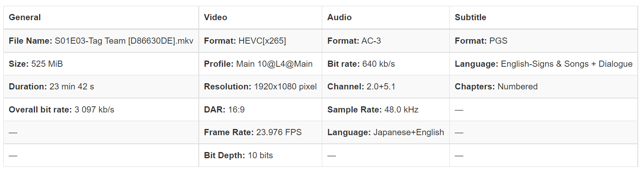Image resolution: width=644 pixels, height=171 pixels.
Task: Select the Overall bit rate cell
Action: click(61, 110)
